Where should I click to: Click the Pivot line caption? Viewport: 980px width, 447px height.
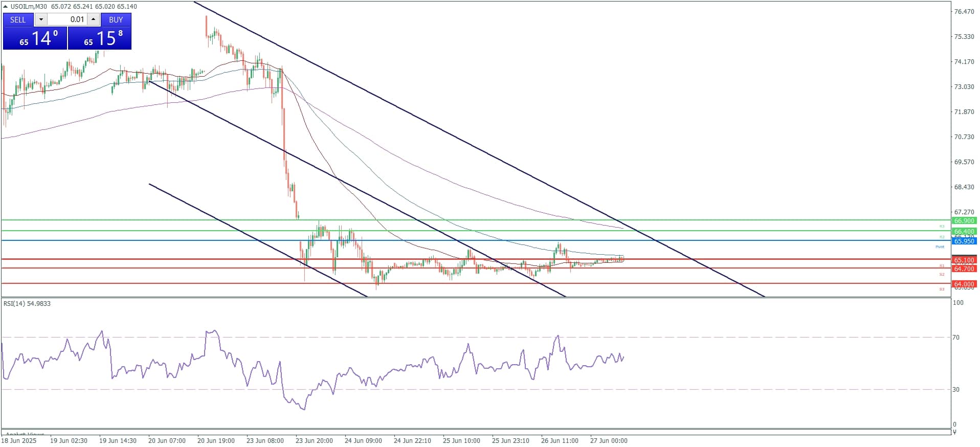point(940,247)
